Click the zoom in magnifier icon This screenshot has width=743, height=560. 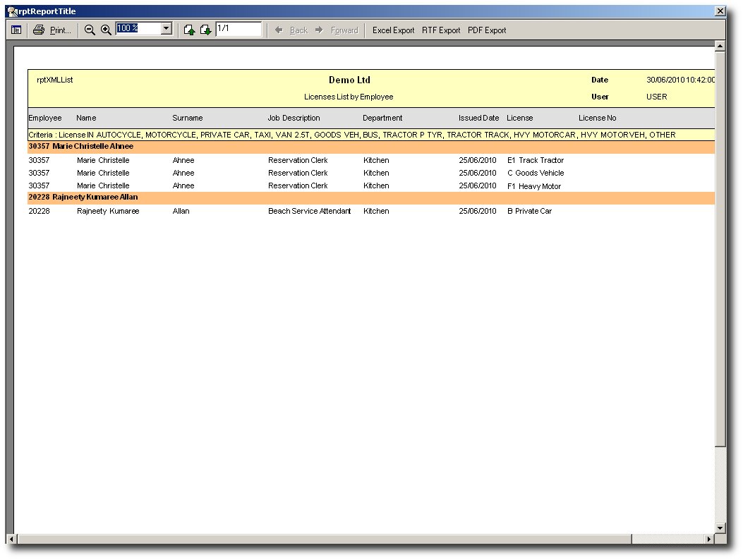(106, 30)
